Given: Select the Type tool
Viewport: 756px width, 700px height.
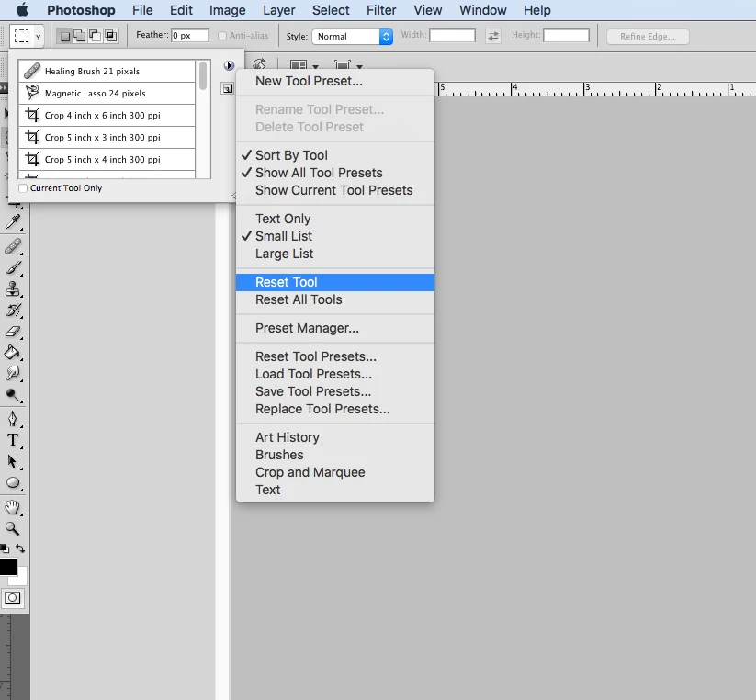Looking at the screenshot, I should 13,440.
